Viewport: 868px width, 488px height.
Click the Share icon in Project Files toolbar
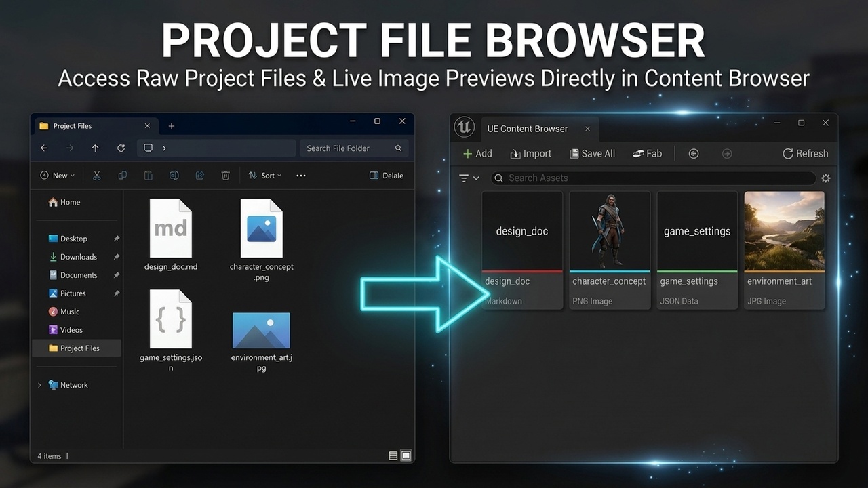200,176
